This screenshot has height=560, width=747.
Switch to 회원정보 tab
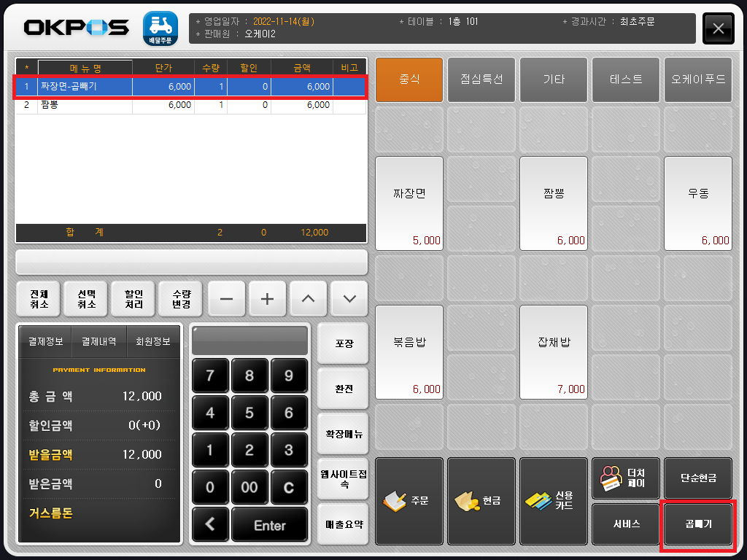tap(153, 341)
